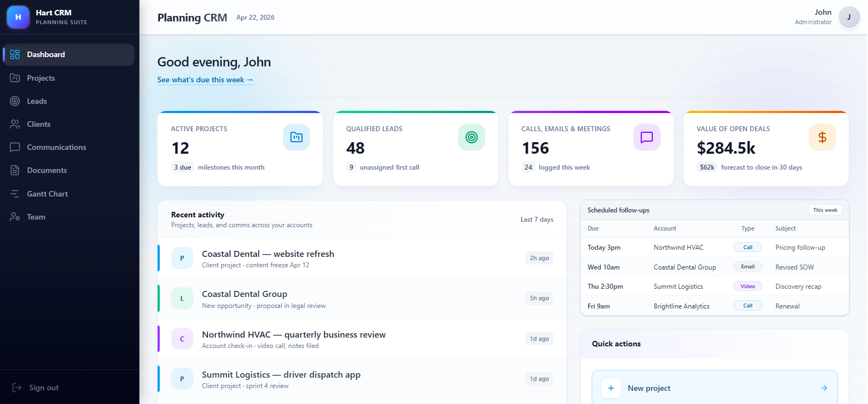Open the Projects menu item
This screenshot has height=404, width=868.
69,78
